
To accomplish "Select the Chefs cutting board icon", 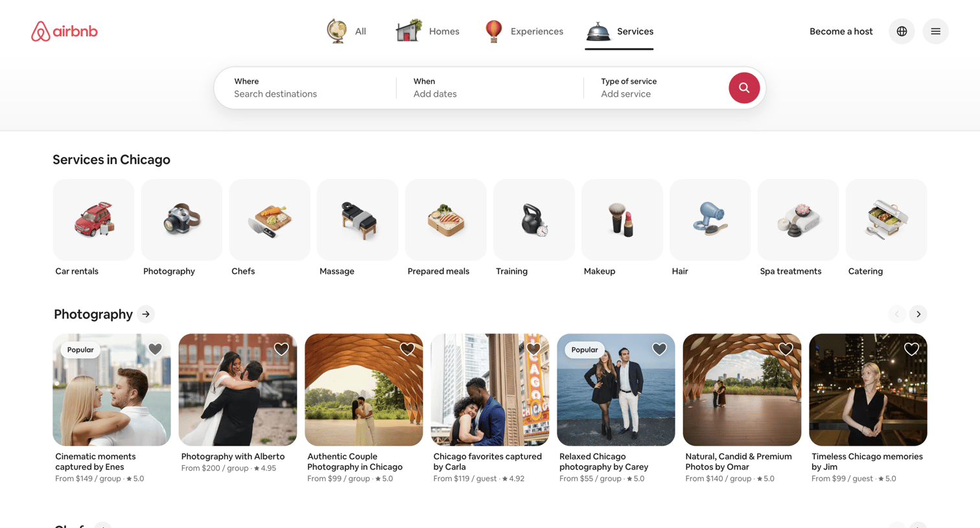I will point(270,220).
